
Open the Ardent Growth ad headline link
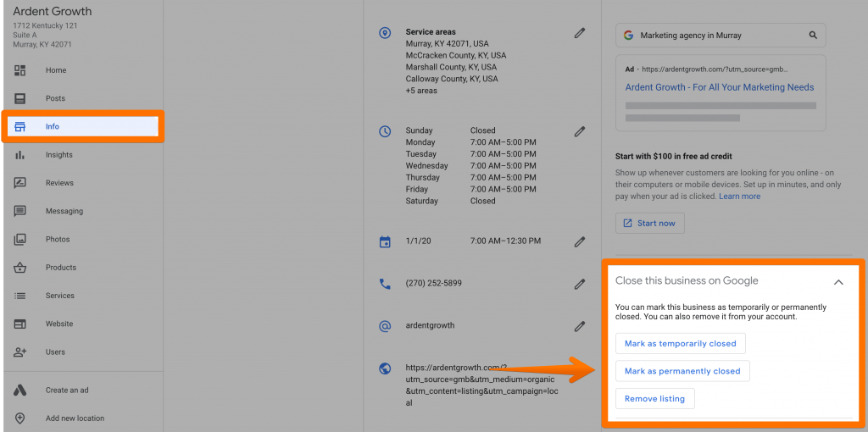pyautogui.click(x=720, y=87)
